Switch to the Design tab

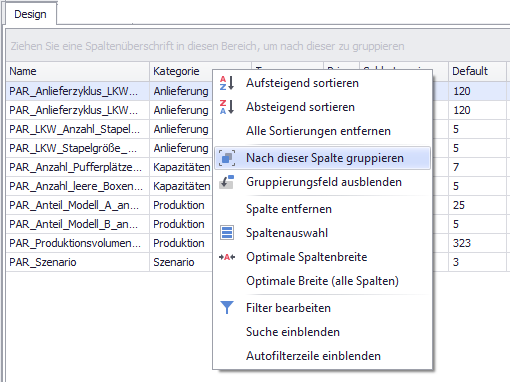coord(30,14)
